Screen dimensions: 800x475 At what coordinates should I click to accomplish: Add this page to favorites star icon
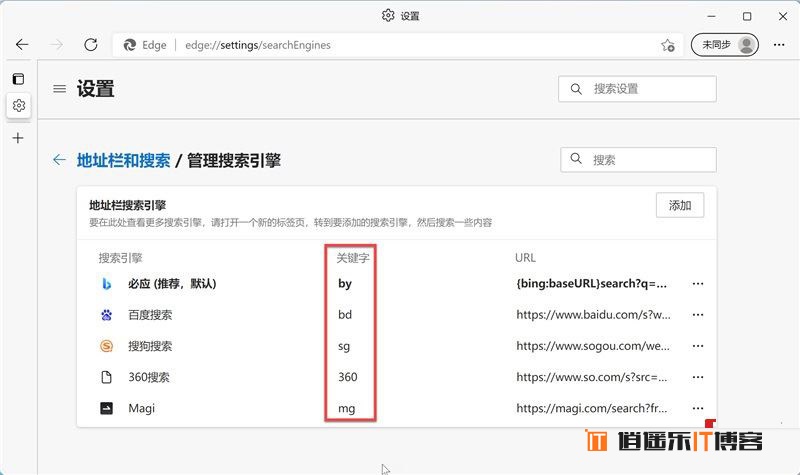(668, 45)
